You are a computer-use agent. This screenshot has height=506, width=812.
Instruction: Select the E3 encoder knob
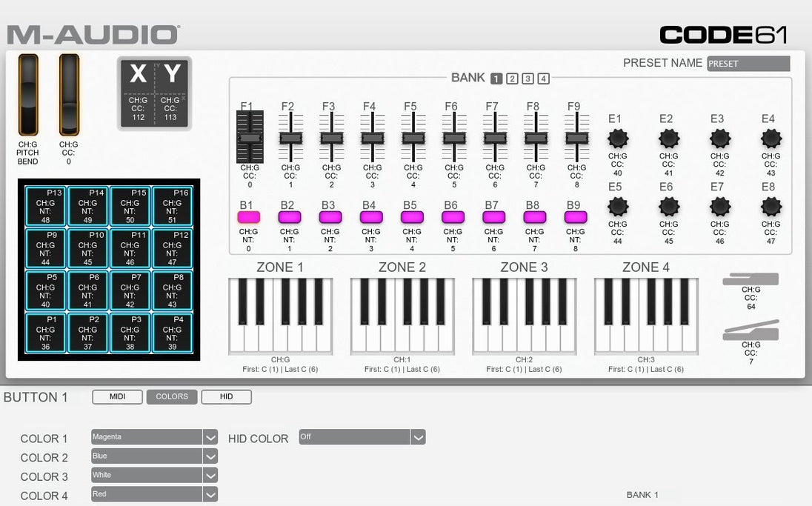coord(720,139)
